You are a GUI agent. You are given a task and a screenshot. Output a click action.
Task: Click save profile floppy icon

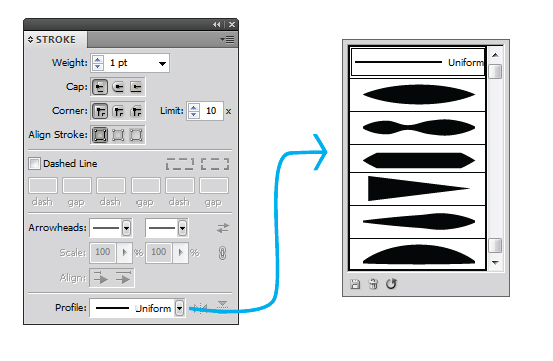(355, 284)
